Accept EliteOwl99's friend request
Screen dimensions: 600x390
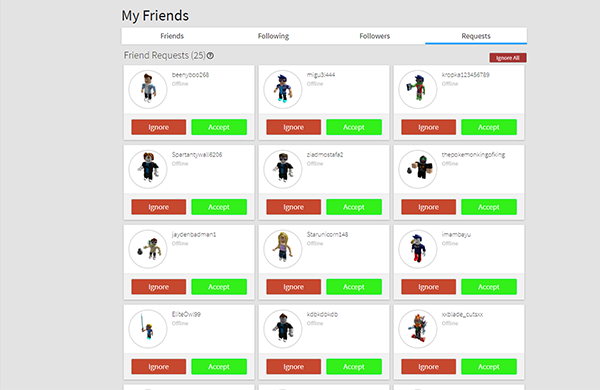(x=219, y=367)
